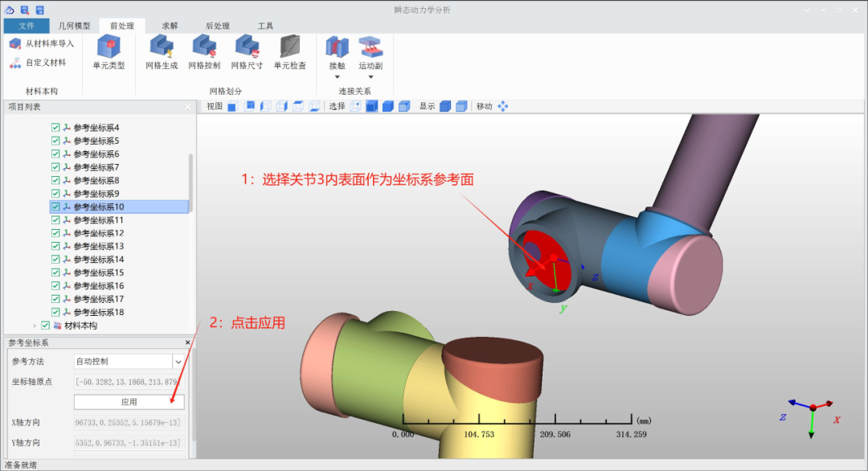The height and width of the screenshot is (471, 868).
Task: Close the 参考坐标系 properties panel
Action: click(187, 342)
